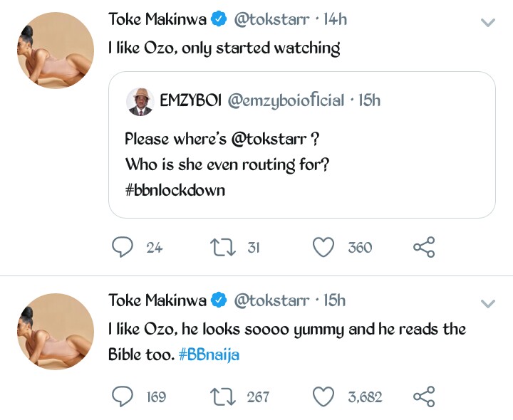This screenshot has height=420, width=513.
Task: Open EMZYBOI's small profile picture
Action: (140, 101)
